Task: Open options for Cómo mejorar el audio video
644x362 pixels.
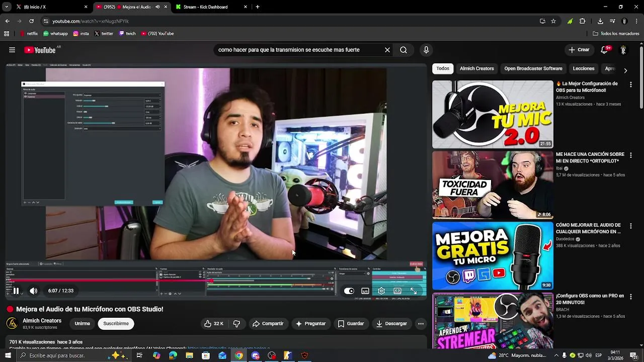Action: pyautogui.click(x=630, y=226)
